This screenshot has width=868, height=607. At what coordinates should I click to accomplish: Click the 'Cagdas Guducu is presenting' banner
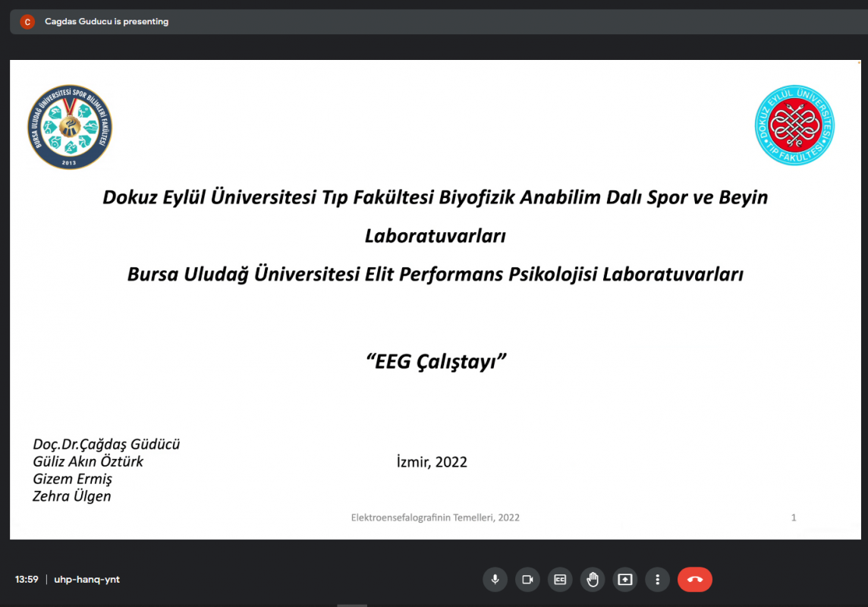[106, 22]
